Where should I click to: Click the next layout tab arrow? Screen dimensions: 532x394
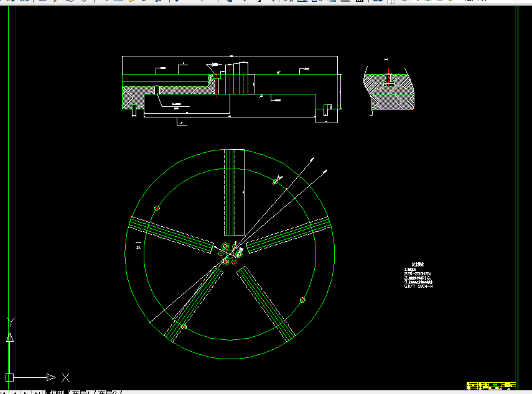pos(26,392)
